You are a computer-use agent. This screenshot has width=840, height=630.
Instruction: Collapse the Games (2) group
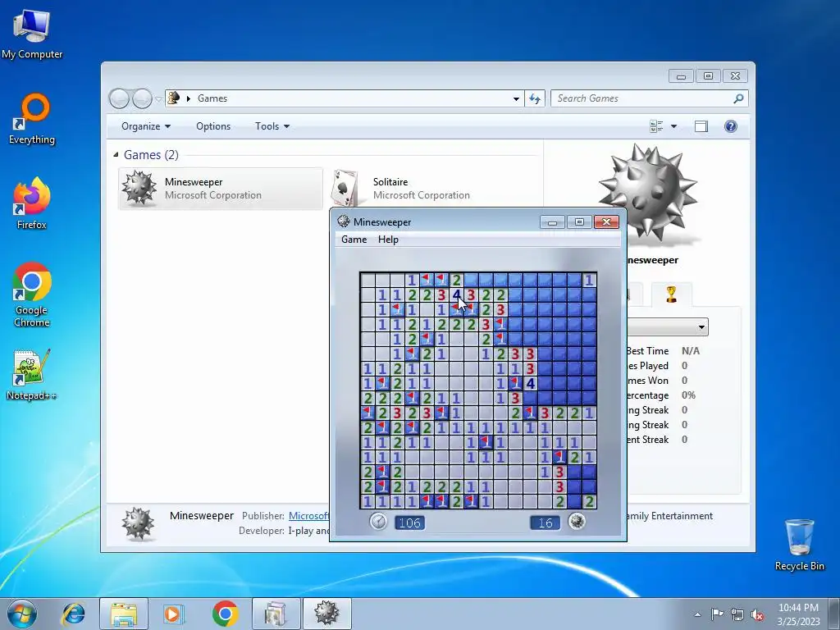click(116, 154)
